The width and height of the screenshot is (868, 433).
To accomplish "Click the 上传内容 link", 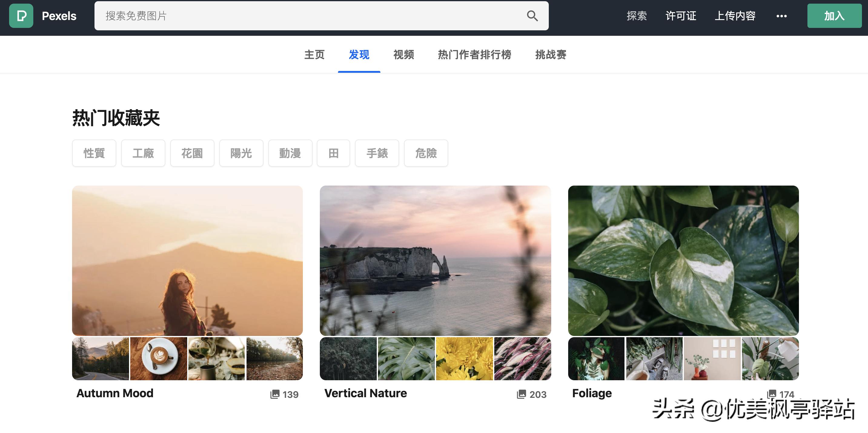I will coord(735,16).
